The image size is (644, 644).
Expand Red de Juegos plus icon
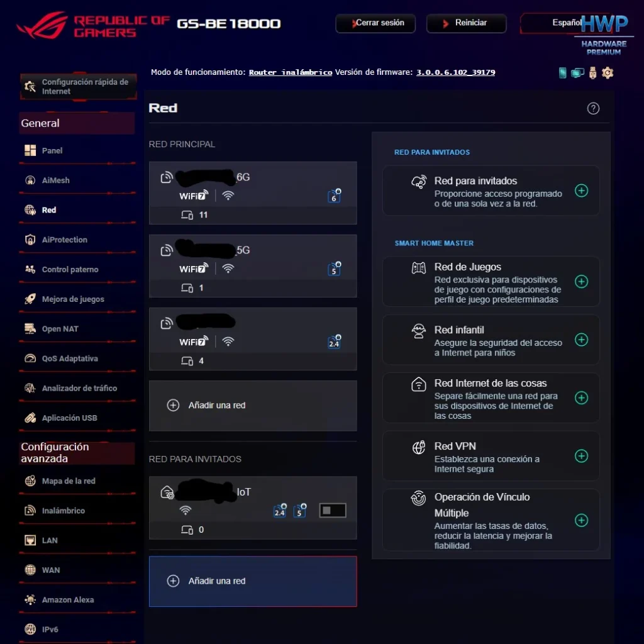581,281
